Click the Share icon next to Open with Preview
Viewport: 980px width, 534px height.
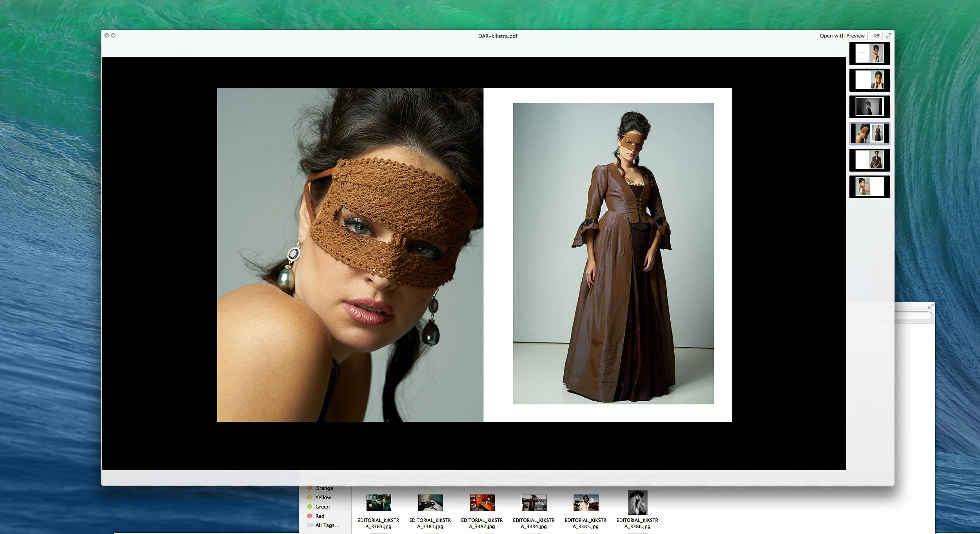tap(877, 36)
